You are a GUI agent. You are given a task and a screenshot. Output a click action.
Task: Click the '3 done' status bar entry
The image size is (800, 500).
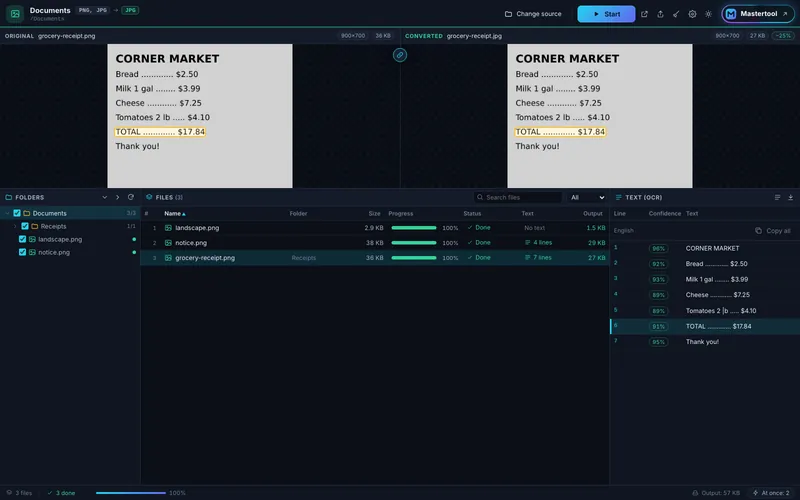[61, 493]
